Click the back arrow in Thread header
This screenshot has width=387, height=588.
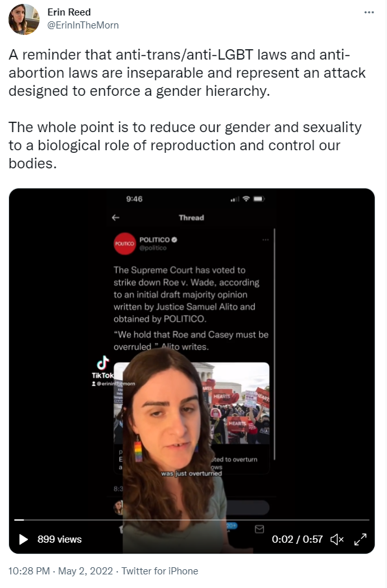[x=115, y=218]
